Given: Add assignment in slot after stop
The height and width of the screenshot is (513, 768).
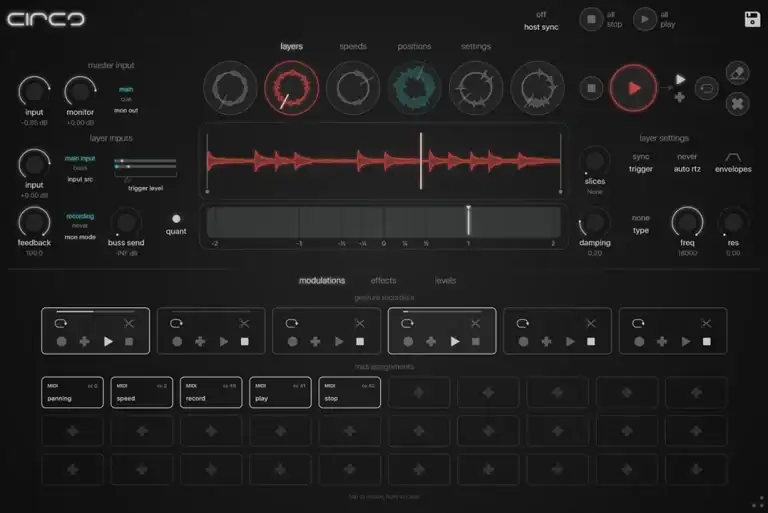Looking at the screenshot, I should coord(419,392).
